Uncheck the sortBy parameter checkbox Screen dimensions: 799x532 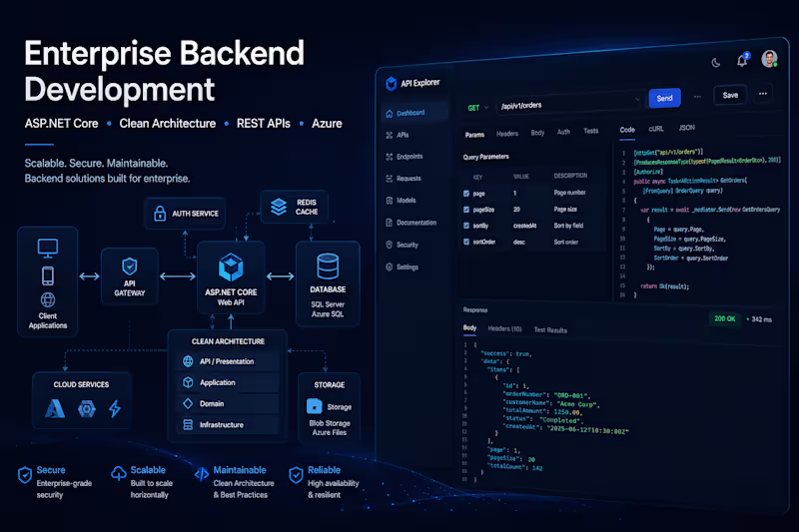pyautogui.click(x=466, y=226)
